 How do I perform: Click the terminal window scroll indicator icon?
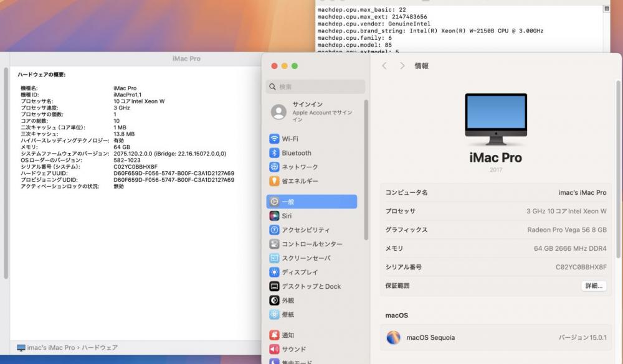point(606,9)
